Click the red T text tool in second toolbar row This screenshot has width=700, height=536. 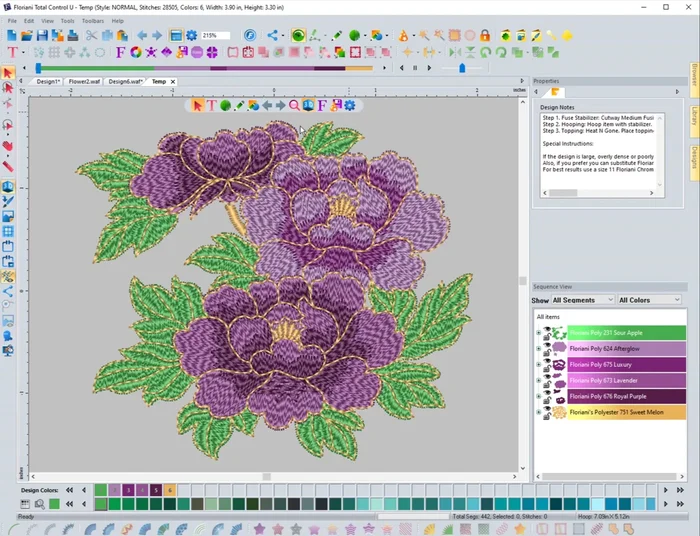pos(12,51)
